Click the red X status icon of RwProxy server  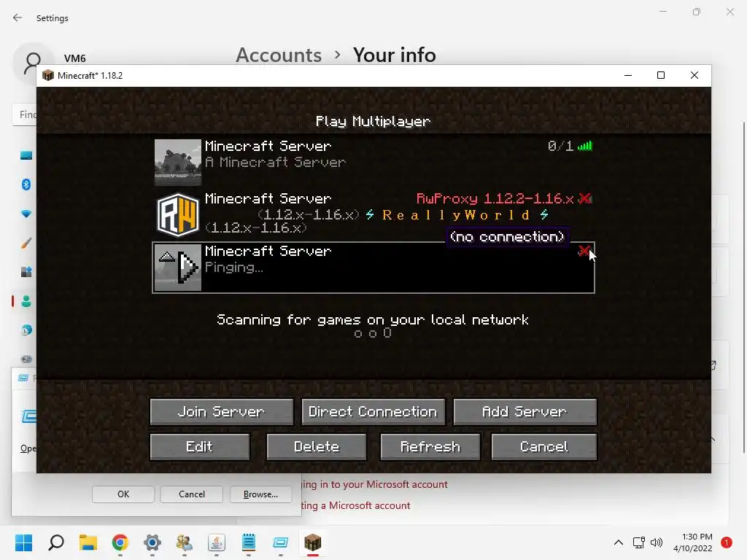point(585,198)
